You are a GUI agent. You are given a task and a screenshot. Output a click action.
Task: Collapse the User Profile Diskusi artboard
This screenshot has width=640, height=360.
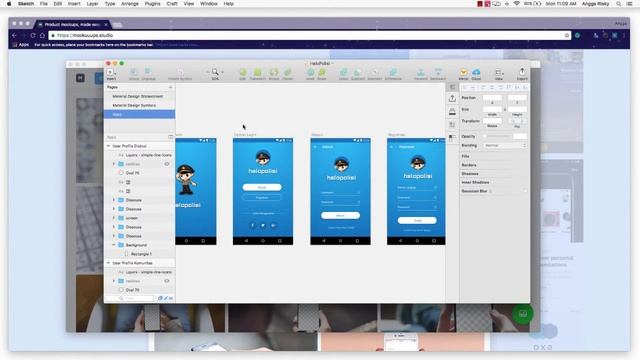tap(109, 146)
